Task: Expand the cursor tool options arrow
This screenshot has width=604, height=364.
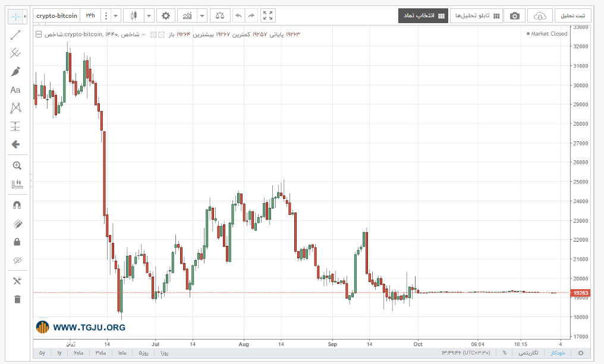Action: click(25, 16)
